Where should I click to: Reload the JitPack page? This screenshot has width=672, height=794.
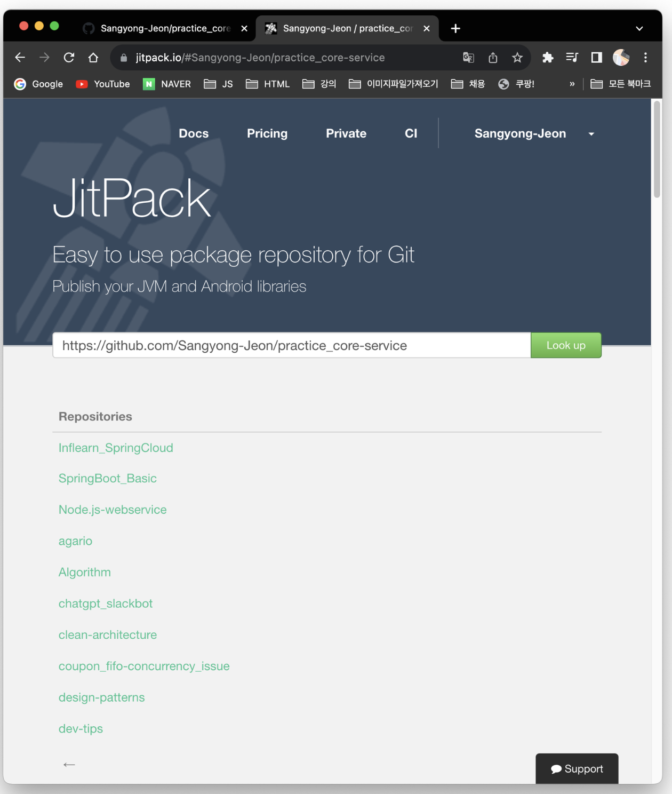pos(69,58)
